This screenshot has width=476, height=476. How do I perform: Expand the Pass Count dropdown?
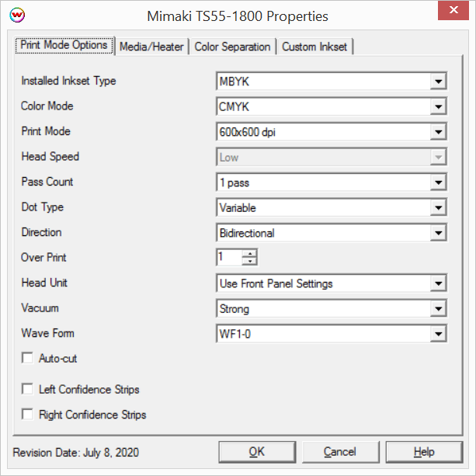pyautogui.click(x=439, y=182)
